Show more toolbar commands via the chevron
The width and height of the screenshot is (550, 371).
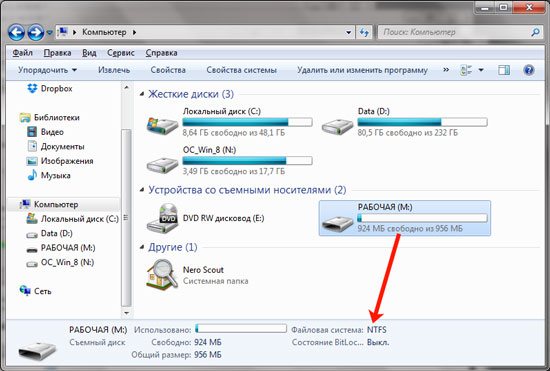click(446, 70)
